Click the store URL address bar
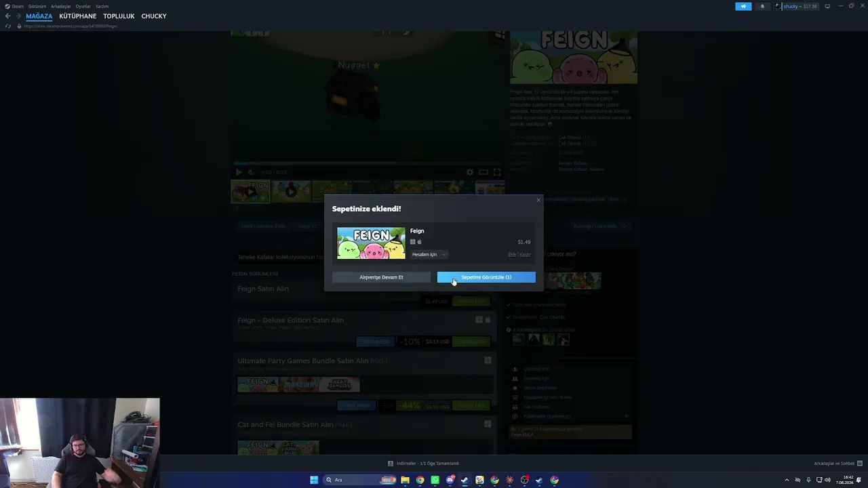 71,26
